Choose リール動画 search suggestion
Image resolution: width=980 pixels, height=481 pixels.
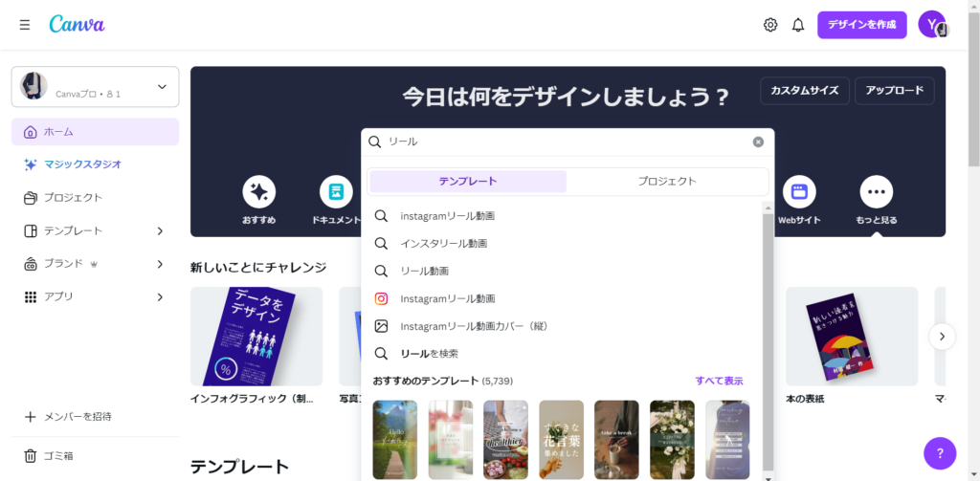561,272
